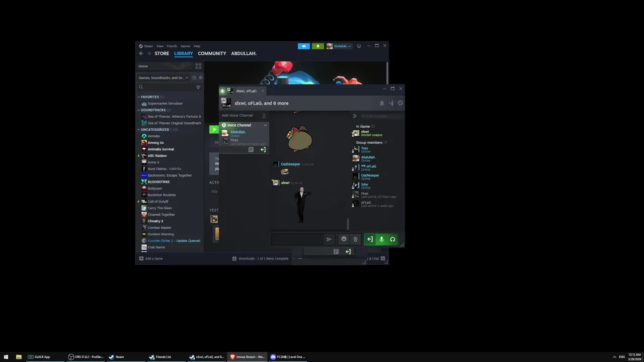Image resolution: width=644 pixels, height=362 pixels.
Task: Collapse the FAVORITES category
Action: [138, 97]
